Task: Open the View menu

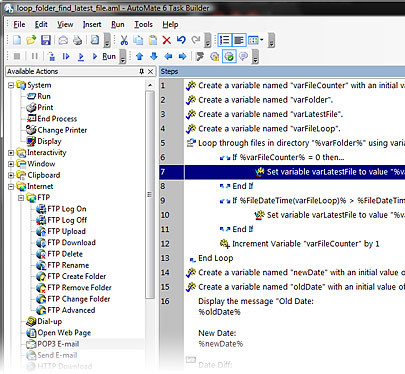Action: tap(65, 25)
